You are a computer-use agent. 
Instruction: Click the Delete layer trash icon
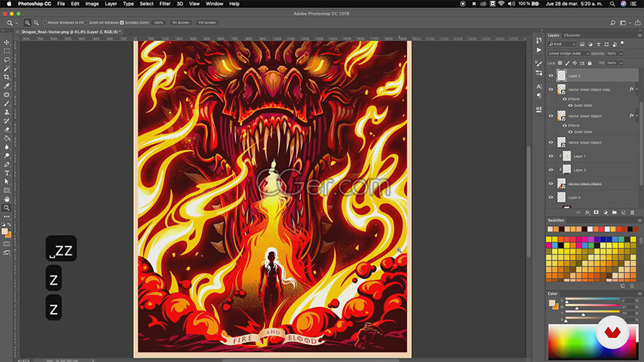(632, 213)
